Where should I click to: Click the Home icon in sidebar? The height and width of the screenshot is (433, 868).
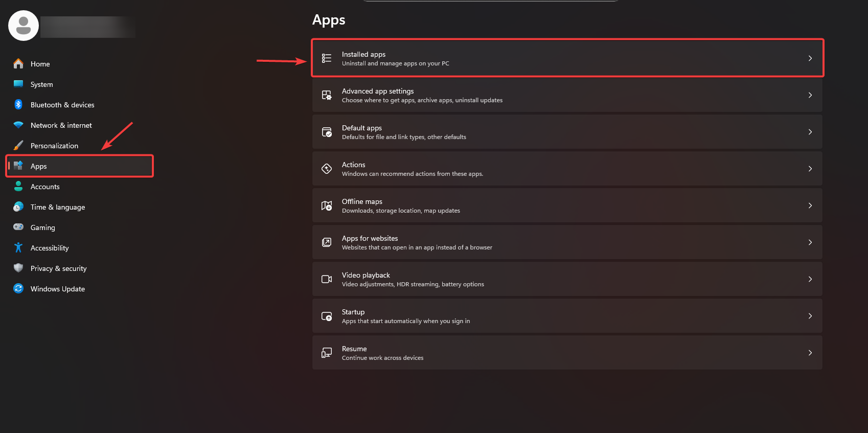18,64
